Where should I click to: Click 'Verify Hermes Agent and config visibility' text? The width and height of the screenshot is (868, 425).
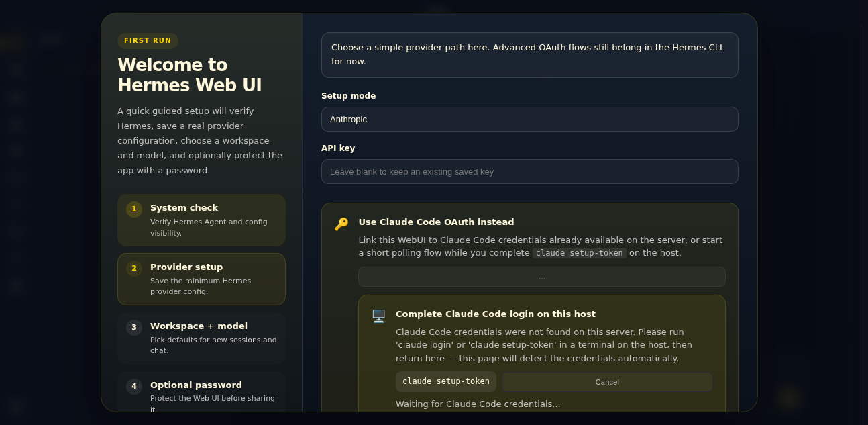pos(209,227)
